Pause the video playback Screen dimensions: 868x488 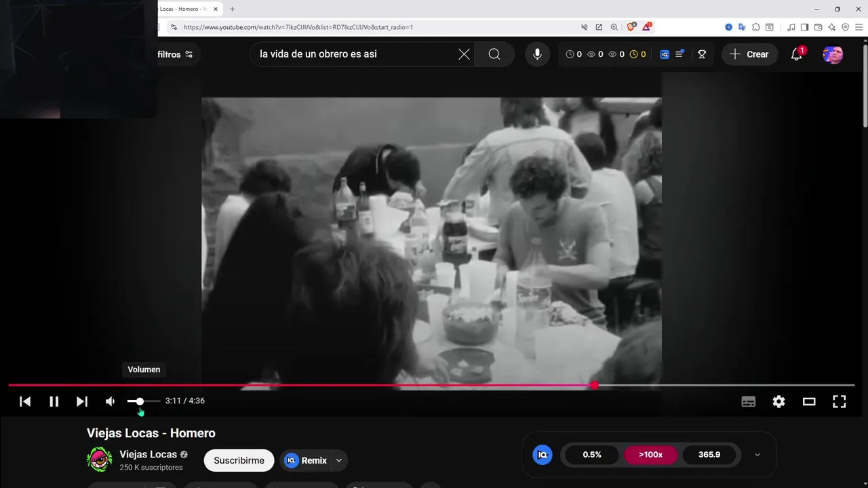tap(54, 401)
